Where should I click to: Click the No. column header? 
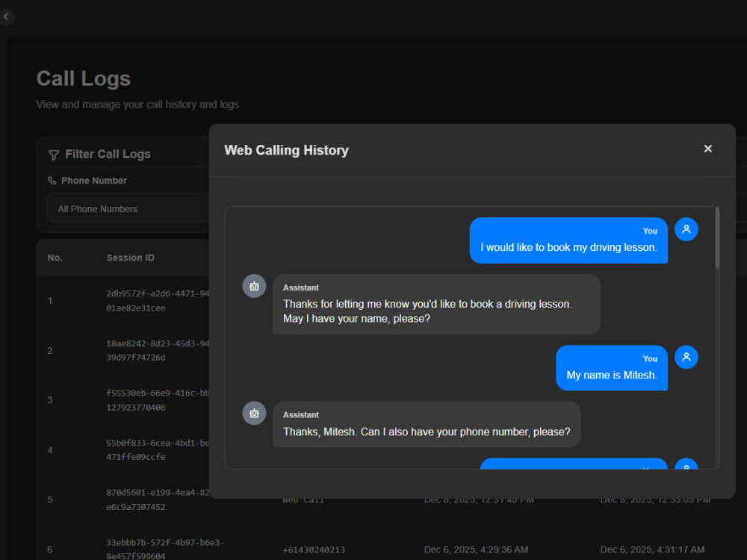coord(55,258)
